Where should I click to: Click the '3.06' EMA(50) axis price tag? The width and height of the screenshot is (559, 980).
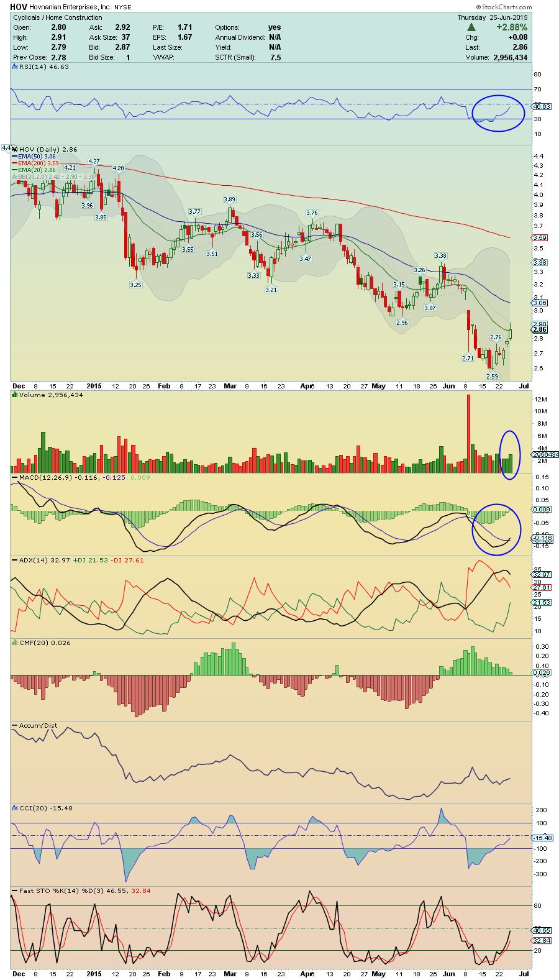(540, 303)
